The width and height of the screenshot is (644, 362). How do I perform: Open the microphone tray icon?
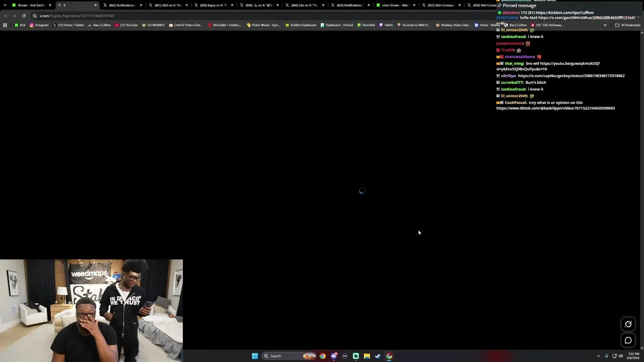[606, 356]
